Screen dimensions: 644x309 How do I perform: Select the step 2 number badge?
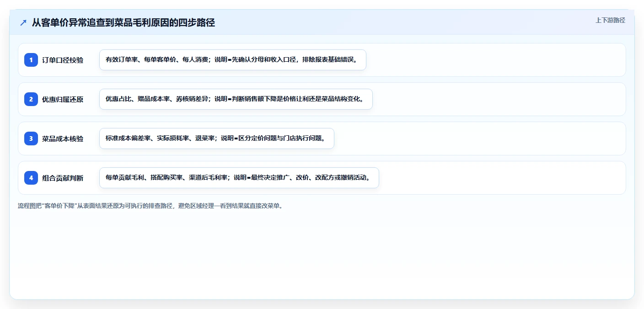coord(31,99)
